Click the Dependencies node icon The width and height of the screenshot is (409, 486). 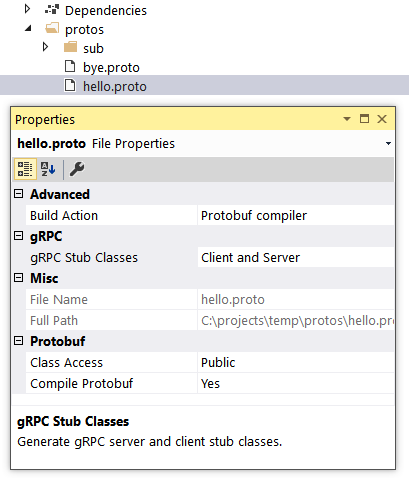pos(52,9)
